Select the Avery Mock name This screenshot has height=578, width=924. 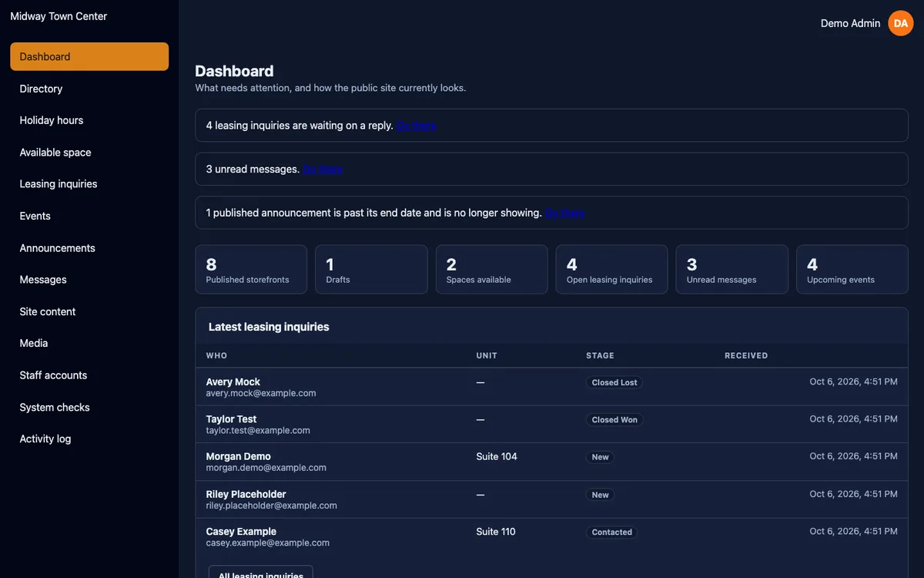click(x=233, y=381)
